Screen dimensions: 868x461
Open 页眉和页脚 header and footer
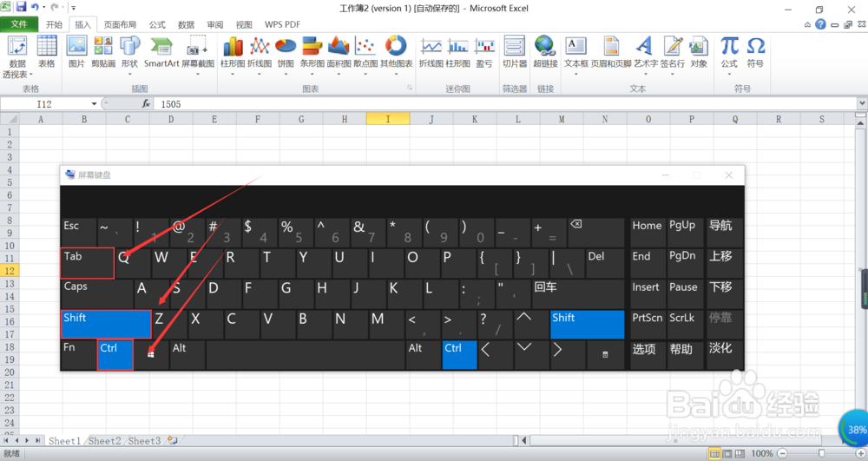point(611,53)
